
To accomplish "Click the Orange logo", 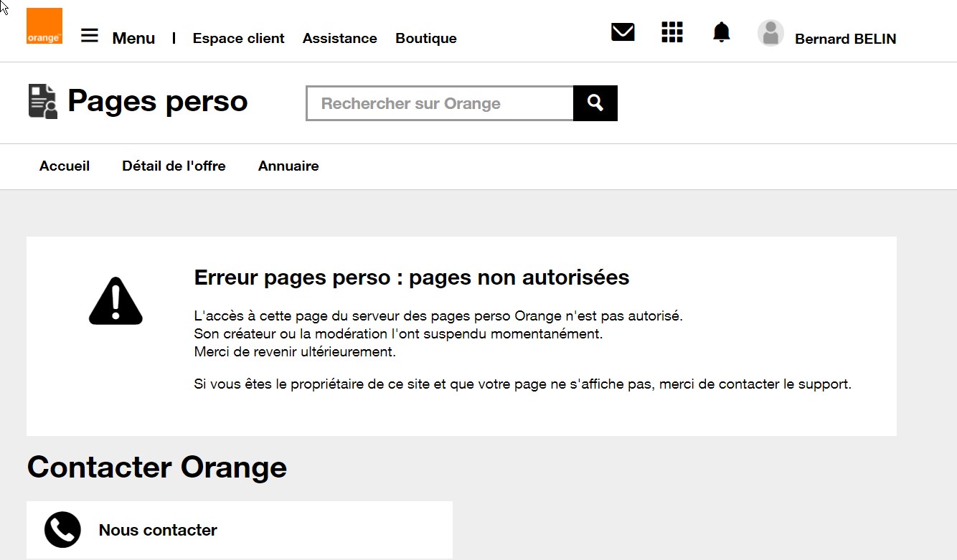I will 44,26.
